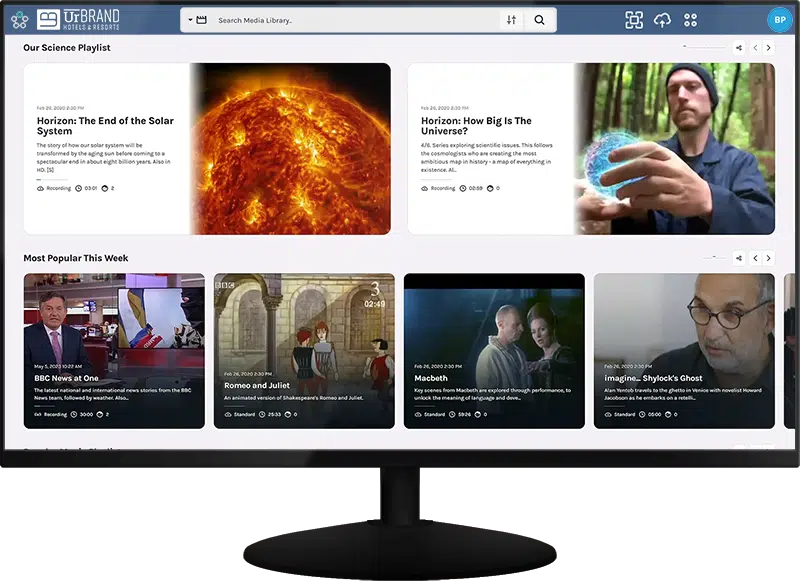Go to next in Our Science Playlist

pos(768,48)
